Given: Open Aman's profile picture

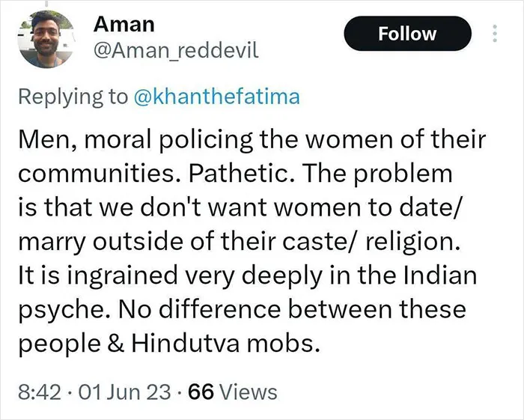Looking at the screenshot, I should pos(46,39).
